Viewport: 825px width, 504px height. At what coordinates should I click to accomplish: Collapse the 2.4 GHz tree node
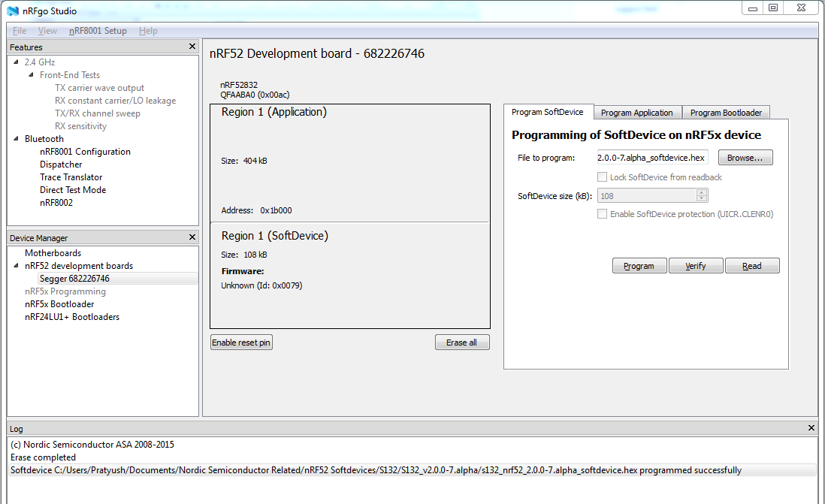(x=16, y=62)
